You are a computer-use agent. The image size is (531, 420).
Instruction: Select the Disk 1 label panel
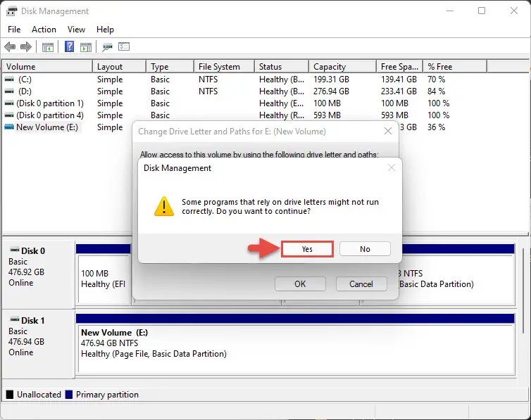[38, 344]
